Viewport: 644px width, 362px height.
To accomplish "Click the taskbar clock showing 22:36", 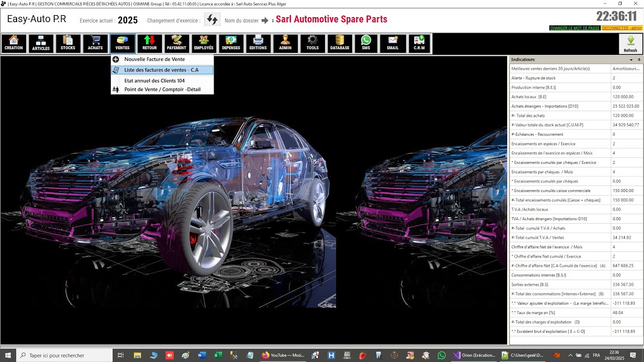I will (x=614, y=355).
